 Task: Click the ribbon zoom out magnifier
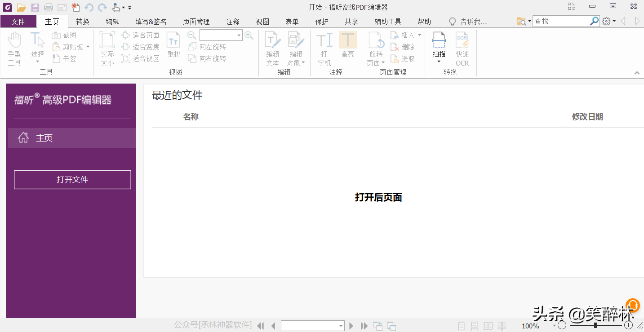[192, 35]
